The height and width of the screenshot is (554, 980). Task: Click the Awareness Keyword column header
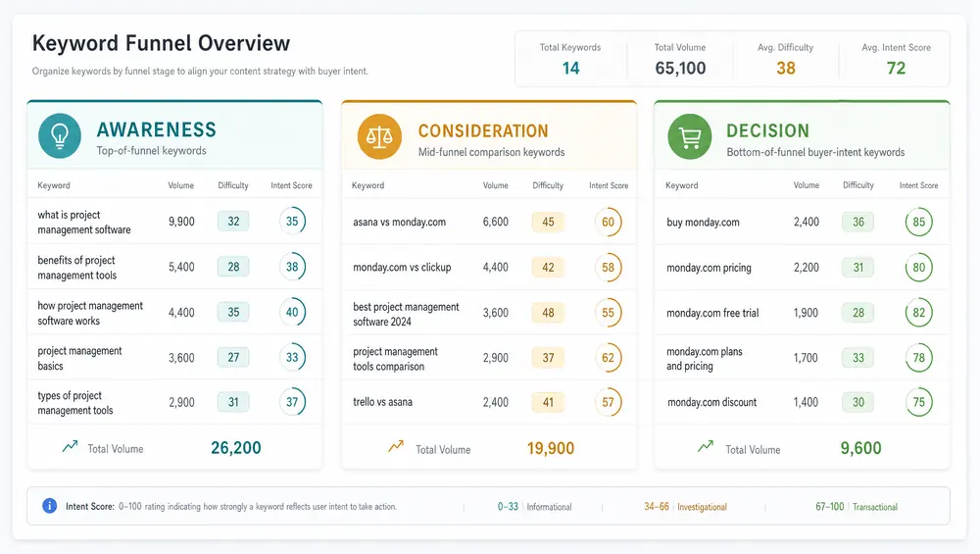point(54,185)
